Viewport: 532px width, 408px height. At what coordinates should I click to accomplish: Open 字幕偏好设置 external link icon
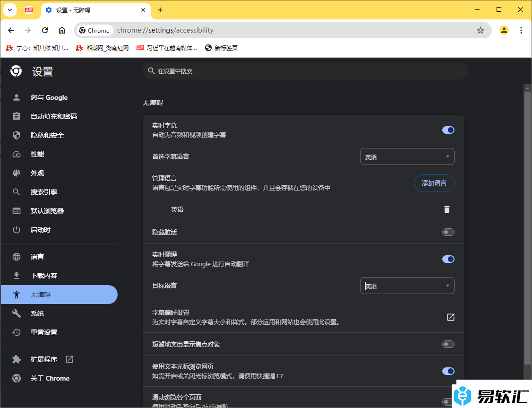click(x=451, y=317)
